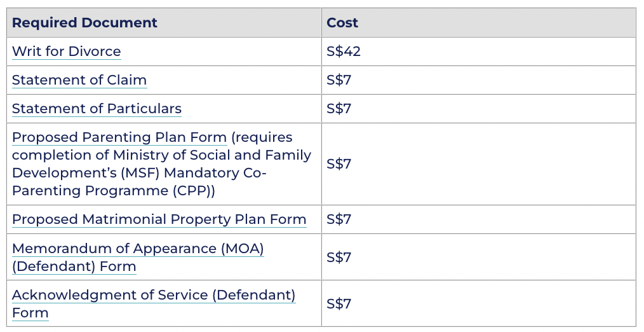Open the Proposed Parenting Plan Form link
Image resolution: width=644 pixels, height=332 pixels.
(119, 137)
